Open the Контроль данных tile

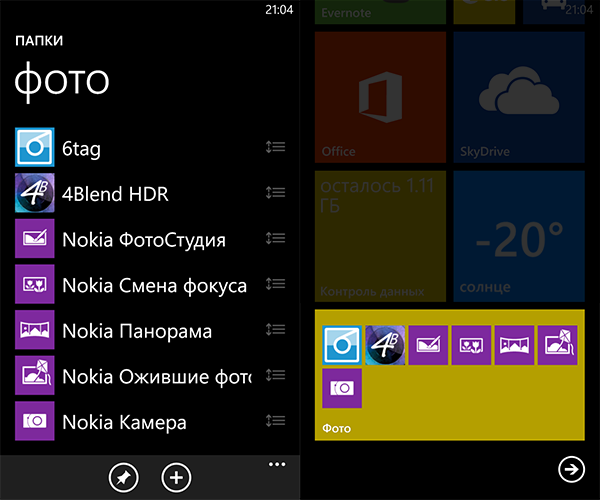pos(380,236)
